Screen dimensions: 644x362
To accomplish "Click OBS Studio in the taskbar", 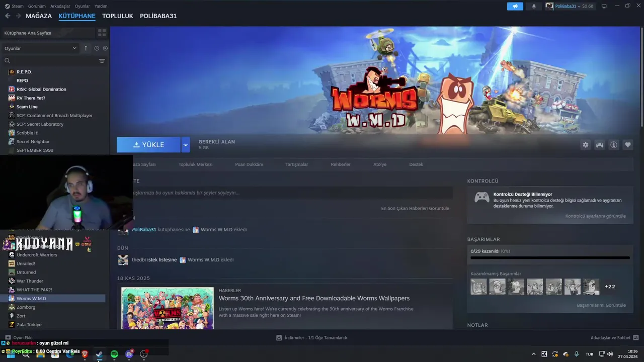I will click(x=144, y=354).
